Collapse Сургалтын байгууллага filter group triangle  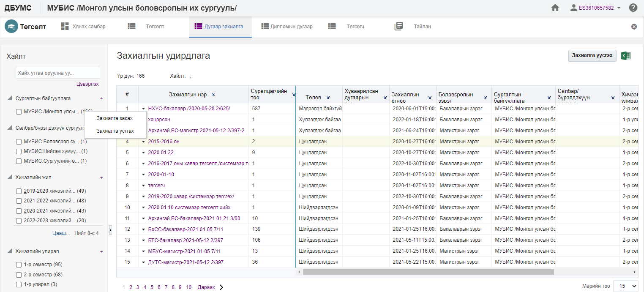pos(9,98)
